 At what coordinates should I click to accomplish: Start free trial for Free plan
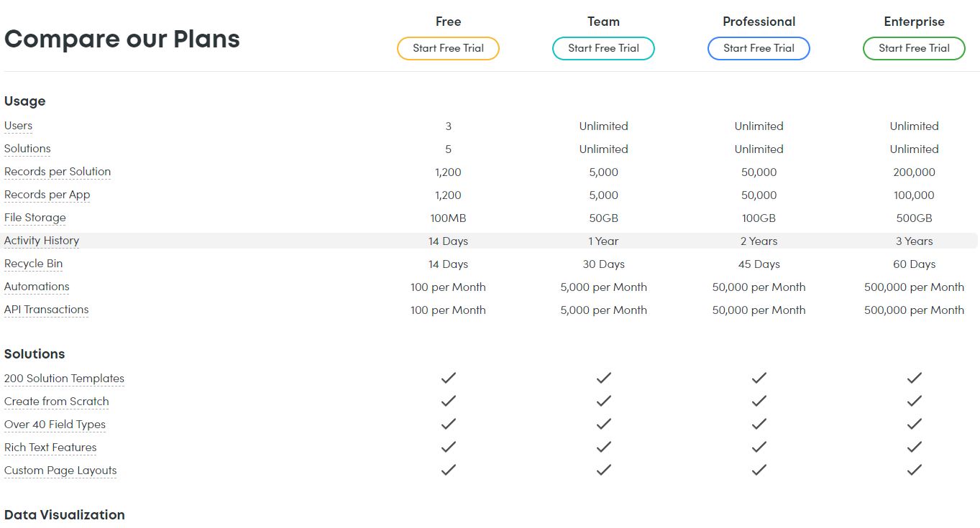click(x=448, y=48)
